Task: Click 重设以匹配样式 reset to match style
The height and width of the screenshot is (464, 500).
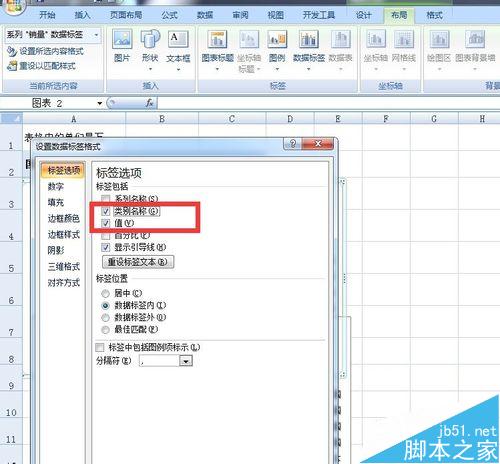Action: pyautogui.click(x=41, y=66)
